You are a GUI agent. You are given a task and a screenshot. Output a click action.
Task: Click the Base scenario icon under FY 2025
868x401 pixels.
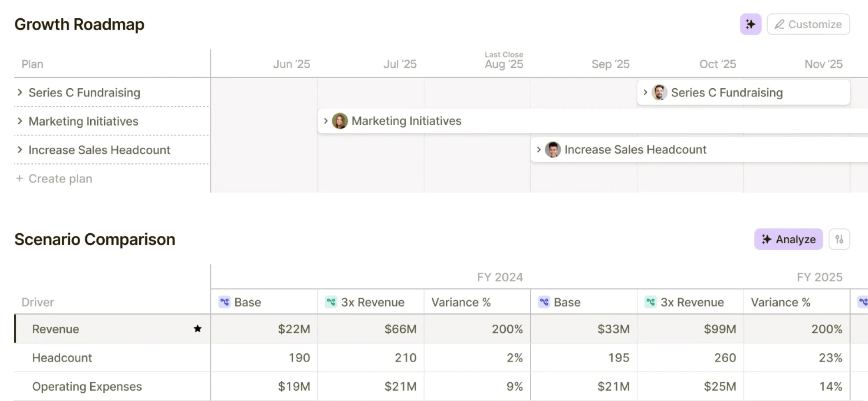[544, 302]
